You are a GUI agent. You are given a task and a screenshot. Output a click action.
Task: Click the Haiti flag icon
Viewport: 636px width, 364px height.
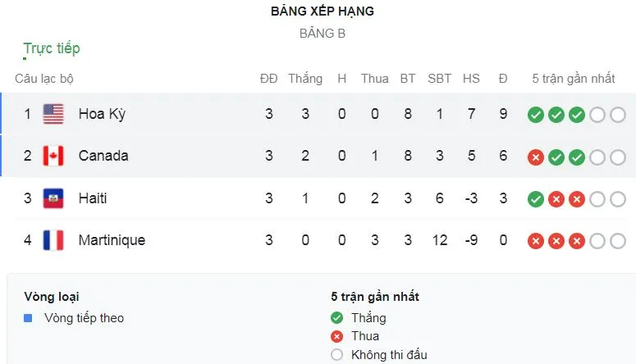[x=53, y=198]
